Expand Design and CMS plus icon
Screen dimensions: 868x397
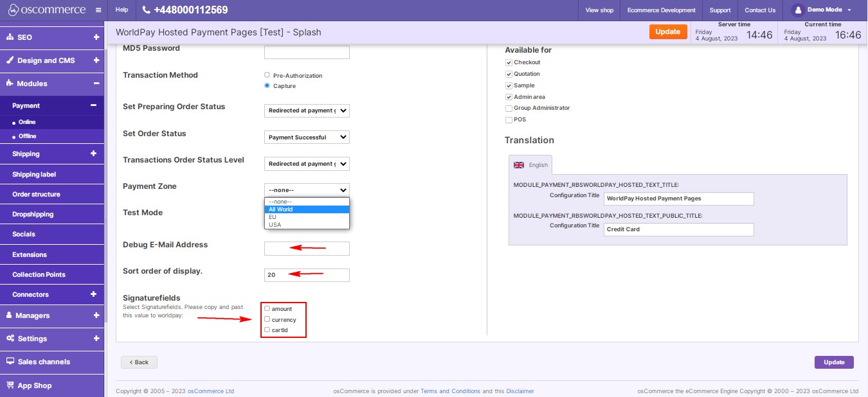[x=96, y=60]
